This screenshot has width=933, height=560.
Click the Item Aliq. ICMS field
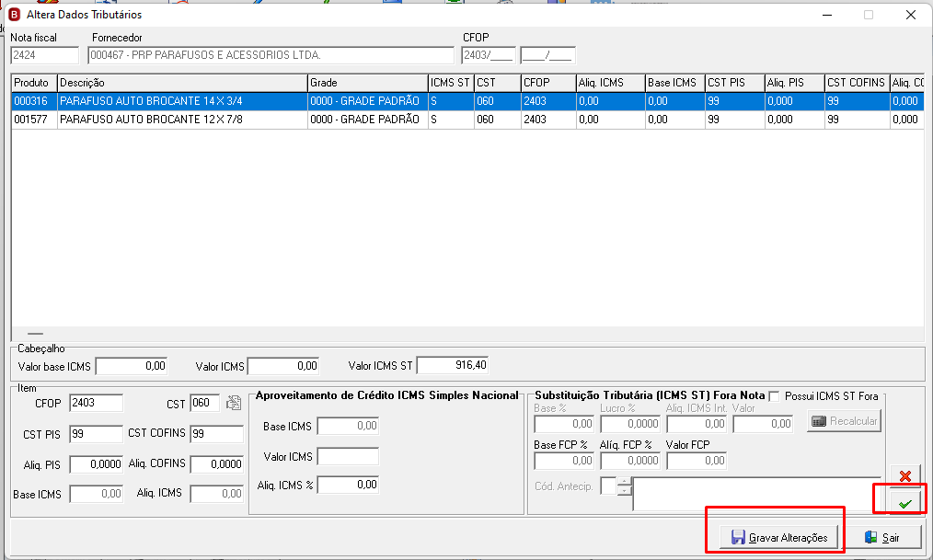point(217,494)
